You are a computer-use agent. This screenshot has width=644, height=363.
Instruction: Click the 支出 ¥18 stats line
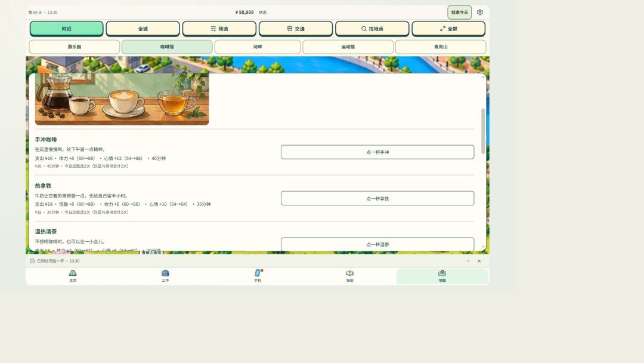[x=123, y=204]
